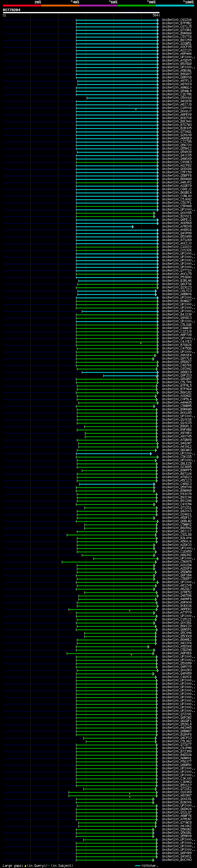The width and height of the screenshot is (197, 868).
Task: Click the UniRef100_A9THE0 identifier
Action: [176, 433]
